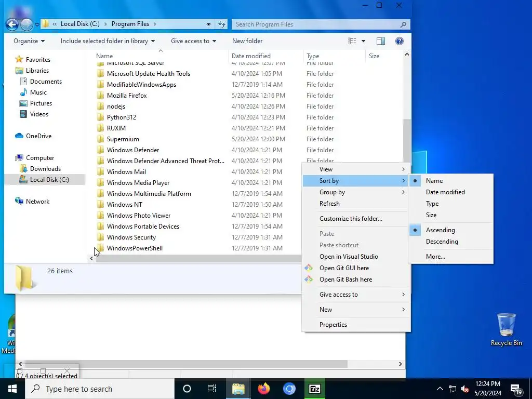Click the muted volume tray icon

(465, 389)
